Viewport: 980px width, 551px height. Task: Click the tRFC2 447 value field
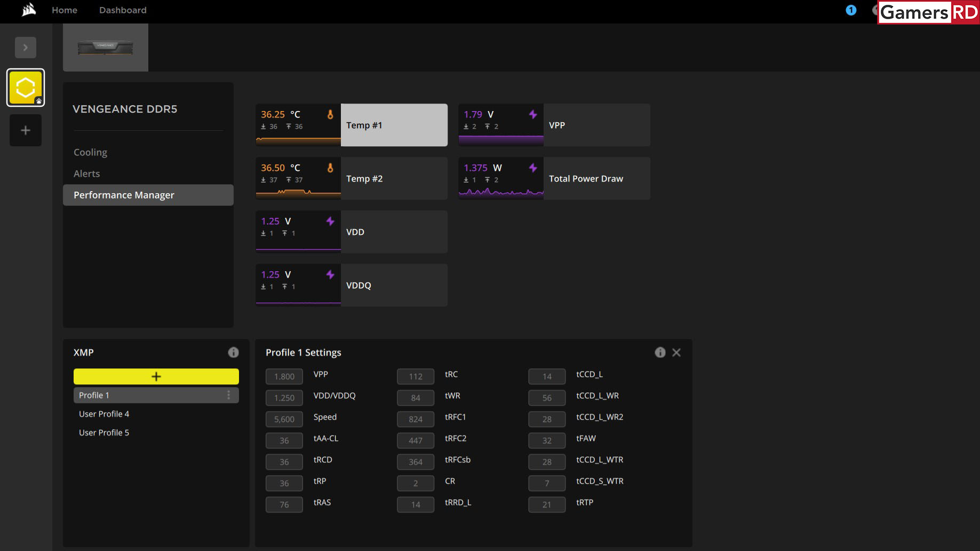tap(416, 440)
